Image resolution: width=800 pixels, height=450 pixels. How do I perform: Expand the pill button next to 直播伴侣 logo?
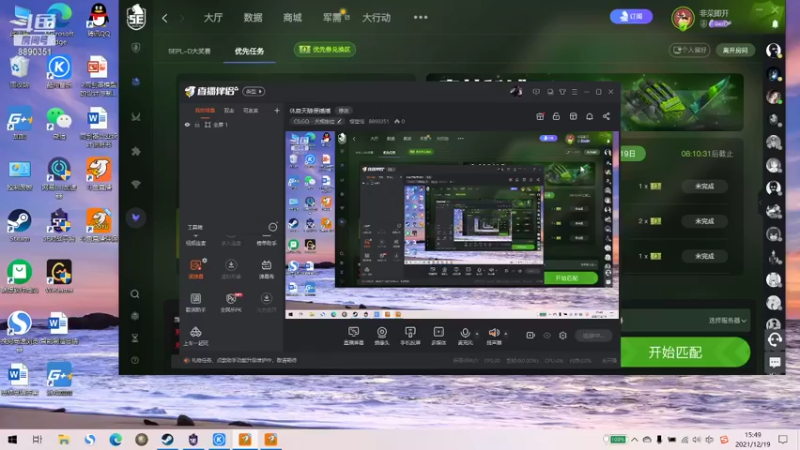(254, 91)
